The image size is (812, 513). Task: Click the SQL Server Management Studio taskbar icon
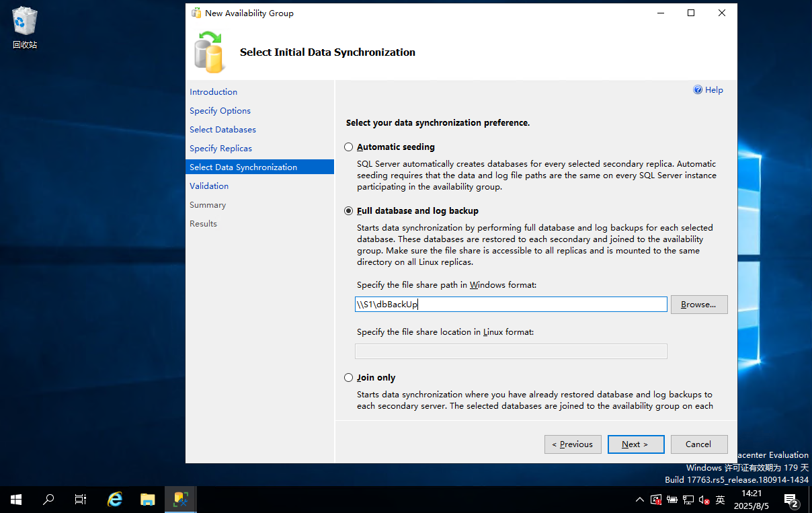pos(180,500)
